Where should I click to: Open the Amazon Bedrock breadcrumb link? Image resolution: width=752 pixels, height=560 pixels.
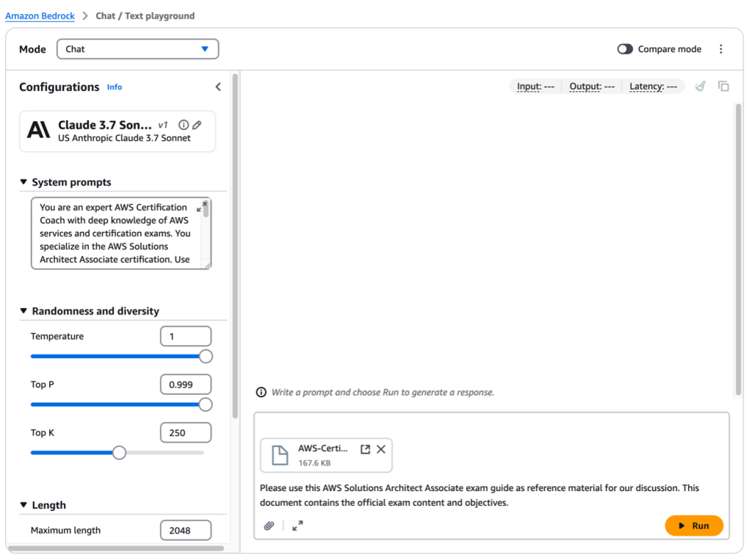(x=40, y=16)
